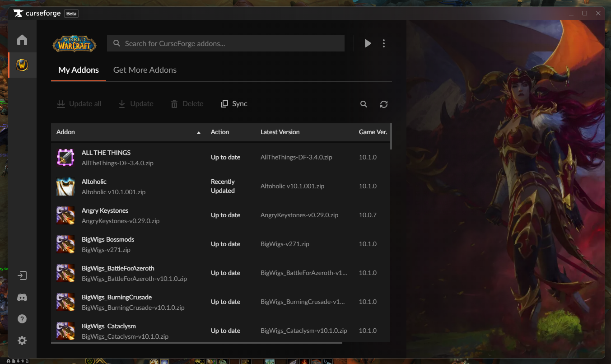
Task: Select the Angry Keystones addon name
Action: (105, 210)
